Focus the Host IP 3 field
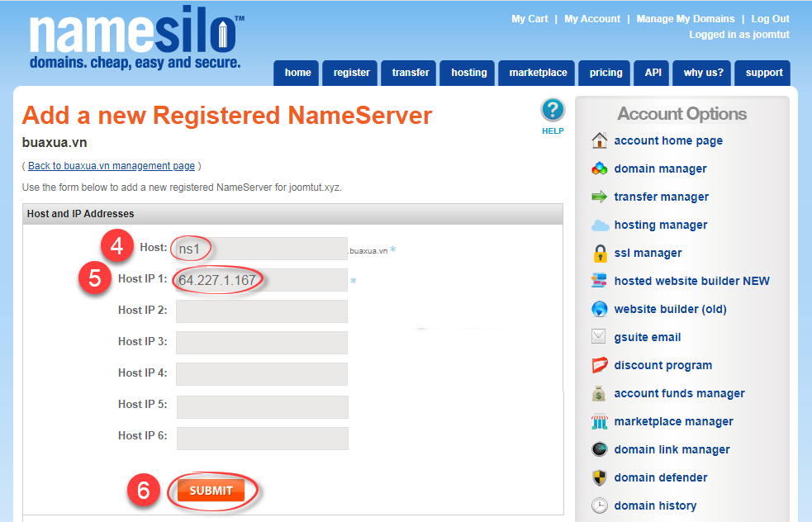This screenshot has width=812, height=522. pos(262,343)
